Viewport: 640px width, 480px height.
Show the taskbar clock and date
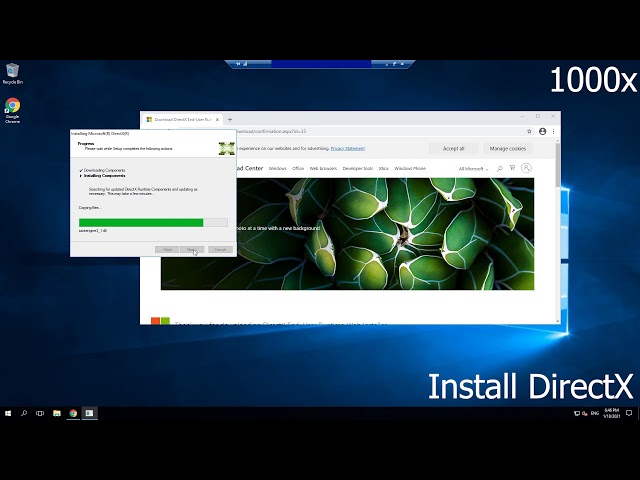pyautogui.click(x=612, y=413)
